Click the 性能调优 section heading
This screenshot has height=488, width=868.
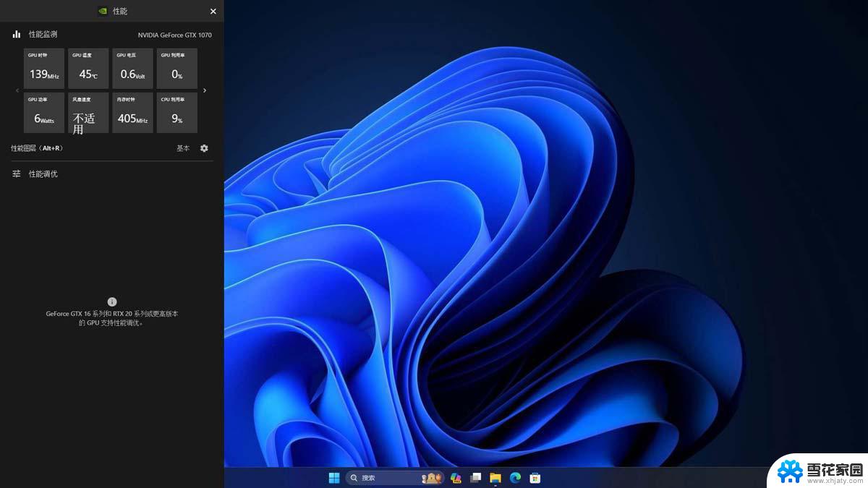coord(43,174)
